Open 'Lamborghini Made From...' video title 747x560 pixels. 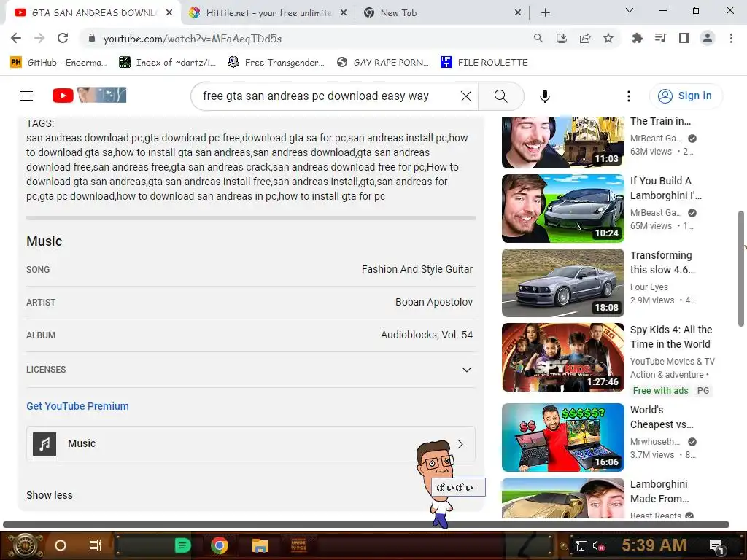659,491
